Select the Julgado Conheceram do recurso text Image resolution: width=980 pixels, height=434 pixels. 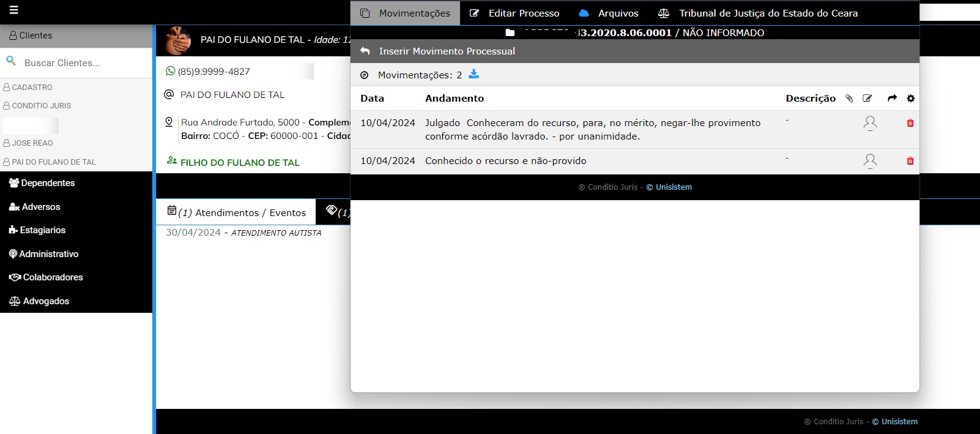(x=593, y=130)
